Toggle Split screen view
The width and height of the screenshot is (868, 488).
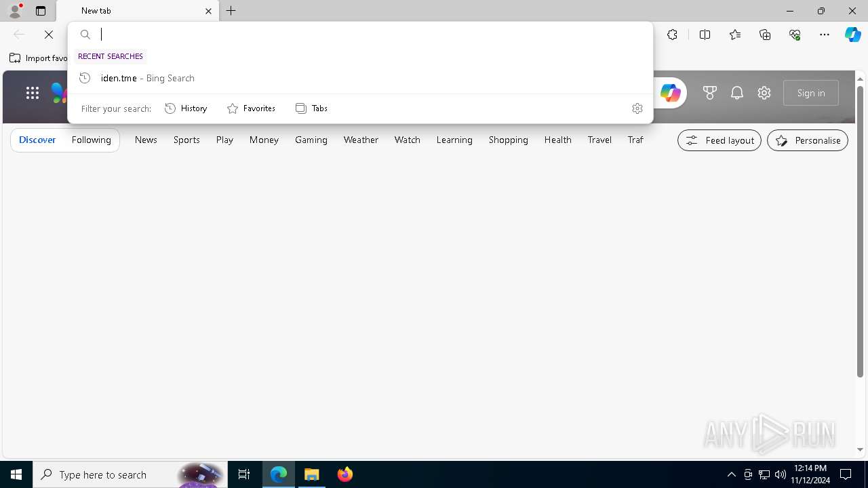(x=705, y=35)
